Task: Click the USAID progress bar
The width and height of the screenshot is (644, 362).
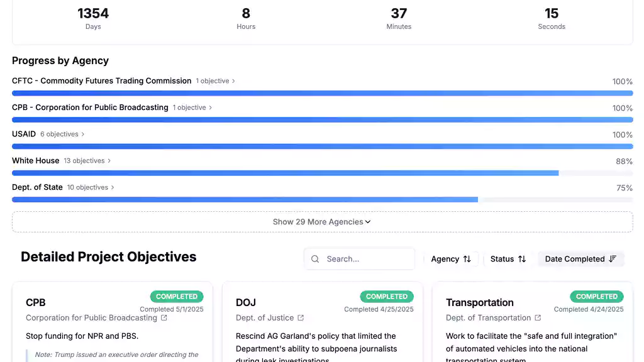Action: click(x=323, y=146)
